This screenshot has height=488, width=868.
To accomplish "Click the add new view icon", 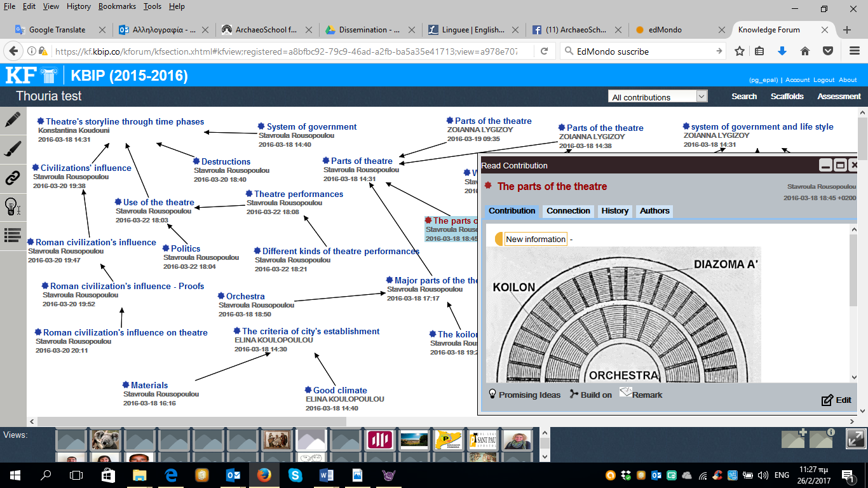I will [x=793, y=439].
